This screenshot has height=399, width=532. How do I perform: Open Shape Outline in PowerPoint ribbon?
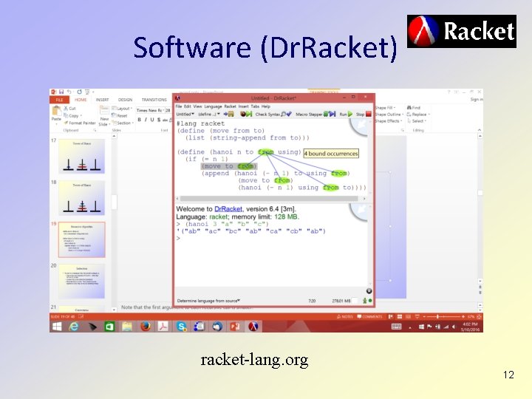389,115
